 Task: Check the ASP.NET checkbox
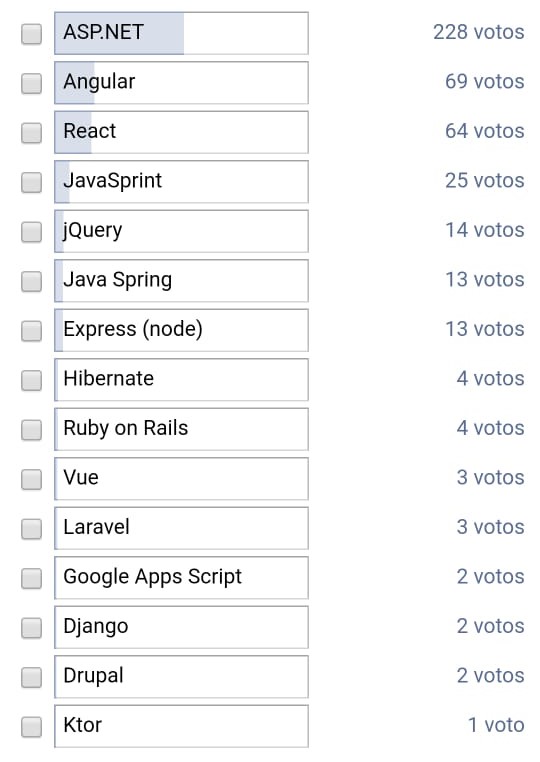pyautogui.click(x=32, y=34)
